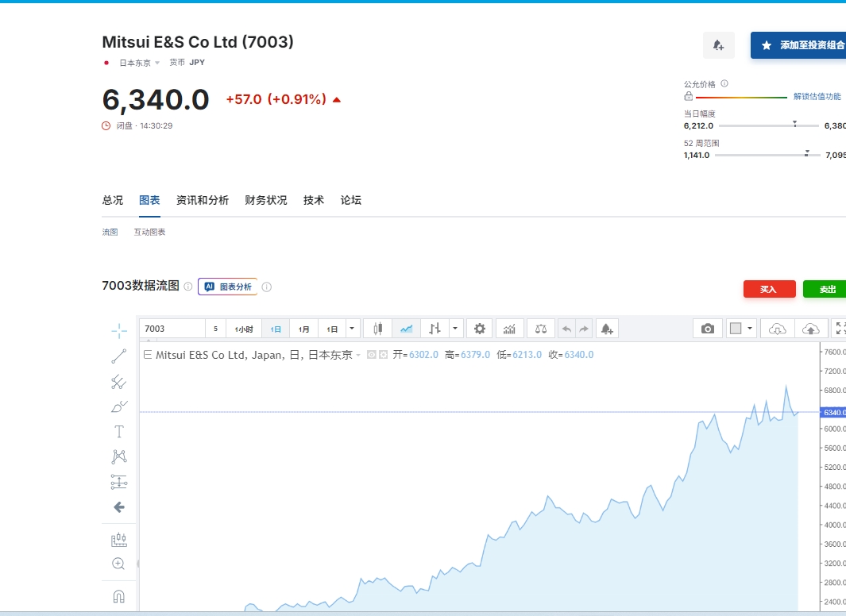The width and height of the screenshot is (846, 616).
Task: Toggle series visibility eye in legend
Action: (x=371, y=355)
